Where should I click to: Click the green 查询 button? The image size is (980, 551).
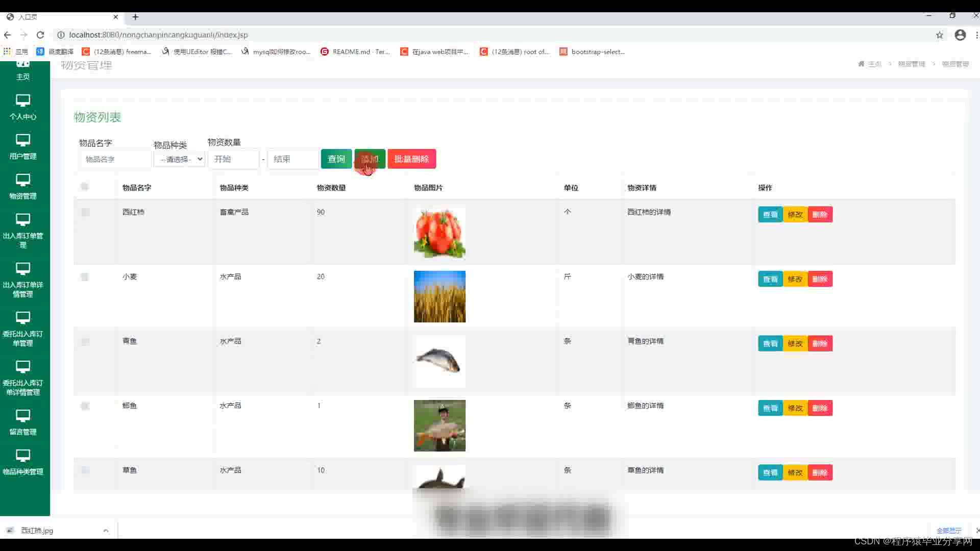point(336,159)
